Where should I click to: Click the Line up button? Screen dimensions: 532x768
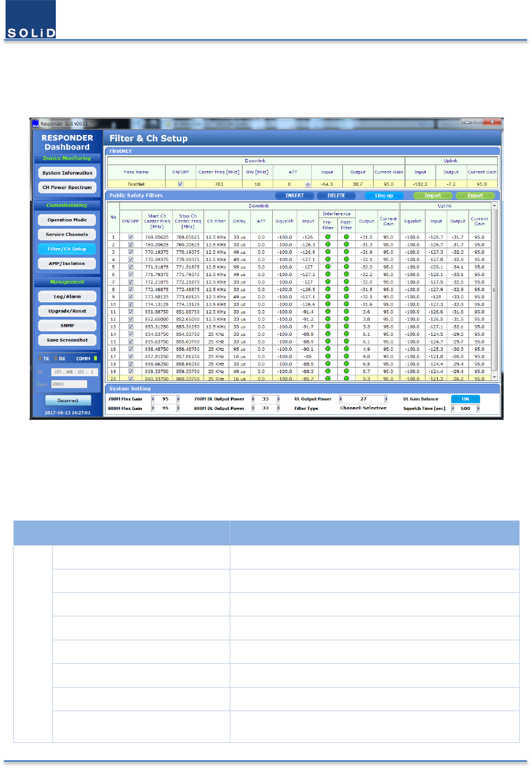point(384,196)
